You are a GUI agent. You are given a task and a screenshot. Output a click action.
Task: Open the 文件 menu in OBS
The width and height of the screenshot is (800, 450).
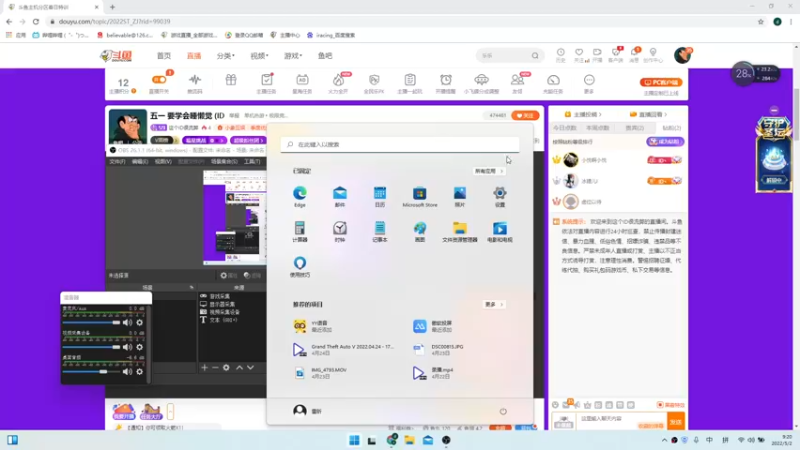pos(117,161)
